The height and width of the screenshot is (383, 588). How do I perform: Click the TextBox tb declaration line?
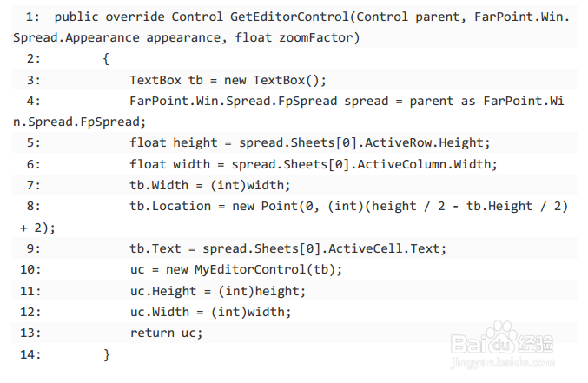(x=228, y=80)
